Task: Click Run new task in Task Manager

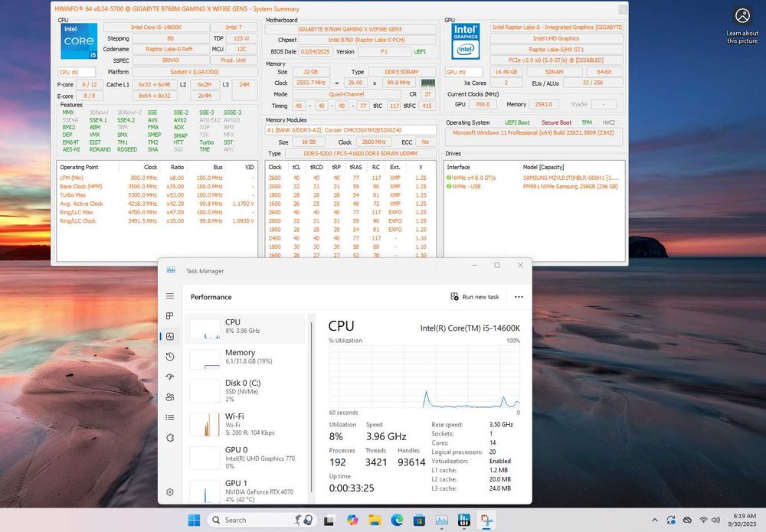Action: [475, 297]
